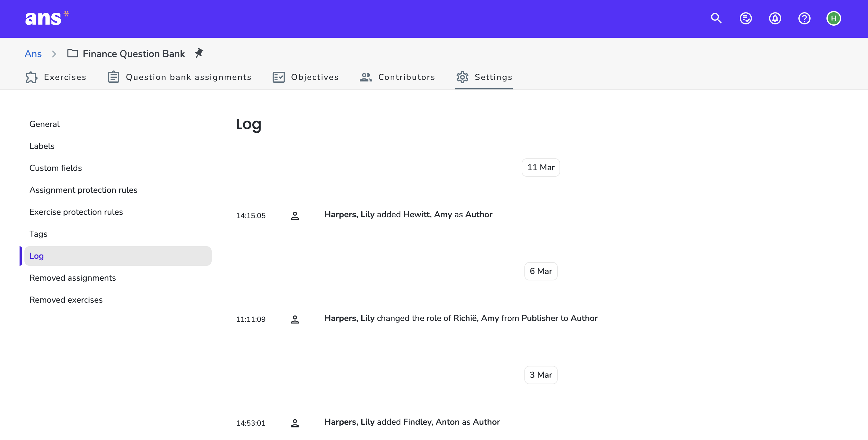Click the Contributors people icon
Viewport: 868px width, 440px height.
point(366,77)
